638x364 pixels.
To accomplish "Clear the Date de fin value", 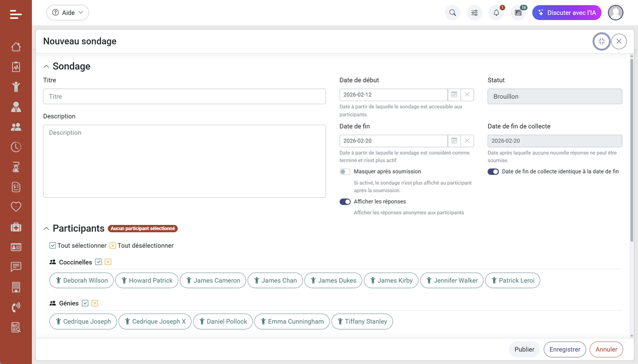I will pyautogui.click(x=467, y=141).
